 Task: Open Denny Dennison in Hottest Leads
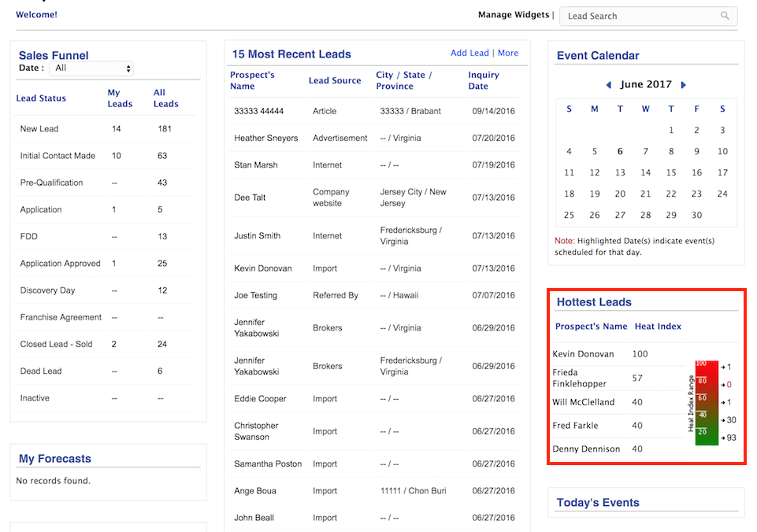(586, 449)
